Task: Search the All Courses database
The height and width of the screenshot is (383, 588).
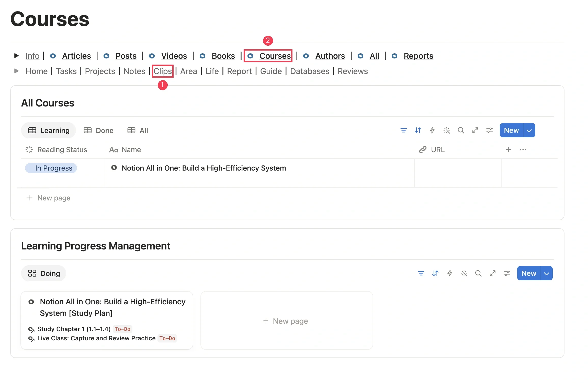Action: (461, 130)
